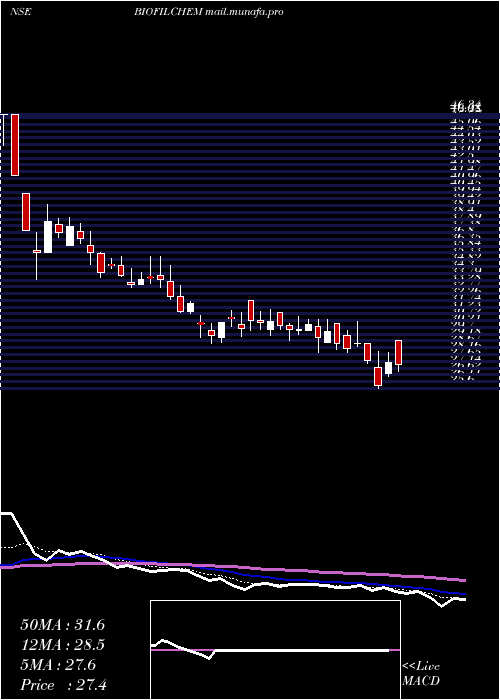Click the BIOFILCHEM mail.munafa.pro title text
This screenshot has height=700, width=500.
point(209,12)
